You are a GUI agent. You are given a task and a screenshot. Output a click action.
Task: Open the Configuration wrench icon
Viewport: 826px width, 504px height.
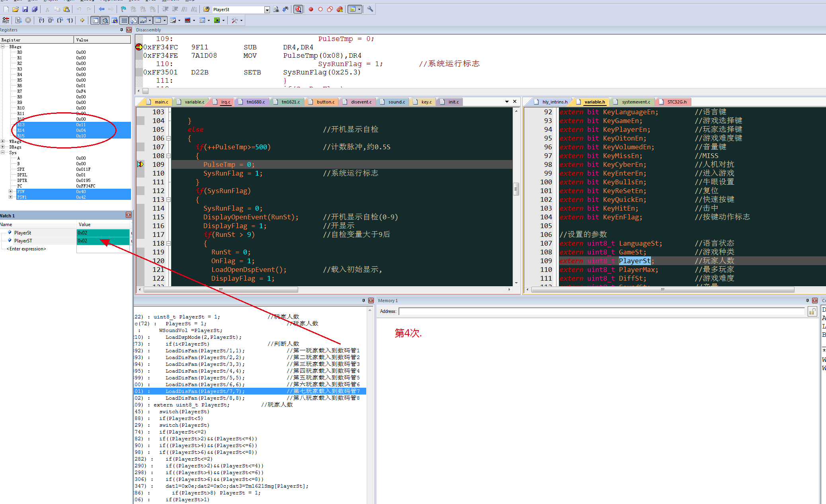(370, 9)
